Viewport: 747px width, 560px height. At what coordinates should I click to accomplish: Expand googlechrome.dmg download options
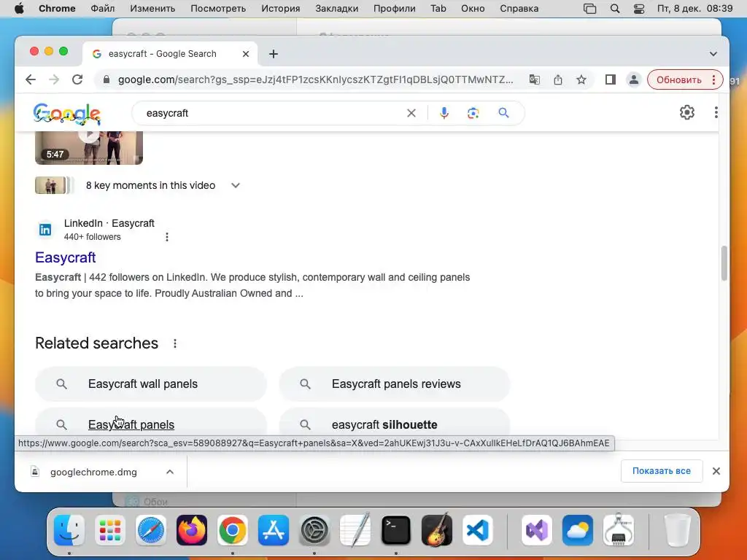coord(169,472)
